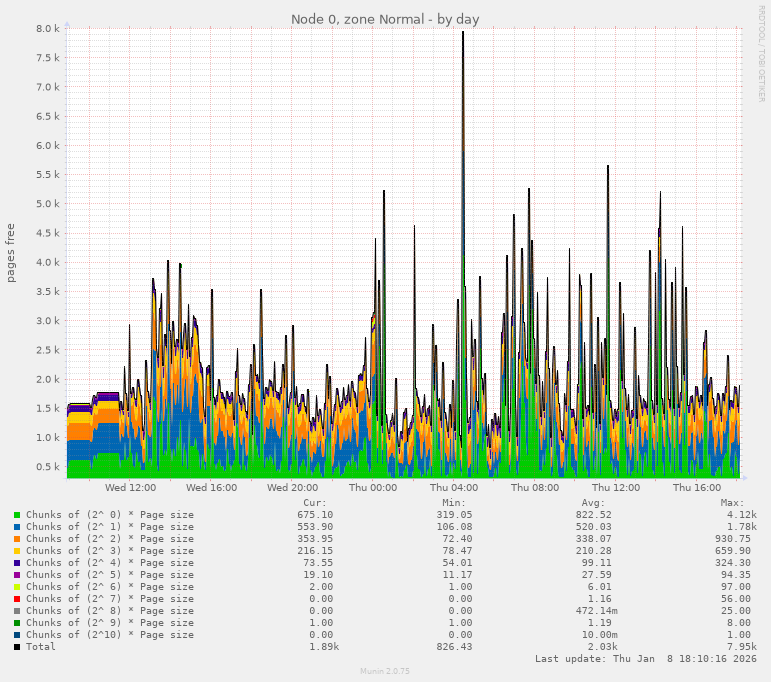Click the 'Wed 12:00' time axis label
Image resolution: width=771 pixels, height=682 pixels.
click(x=130, y=488)
